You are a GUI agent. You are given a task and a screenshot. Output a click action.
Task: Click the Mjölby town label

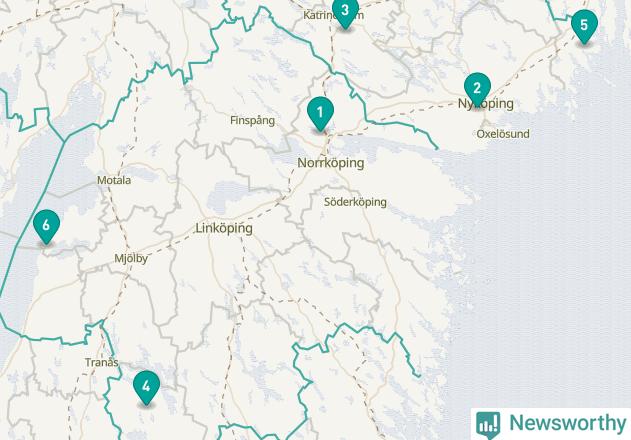pos(131,258)
